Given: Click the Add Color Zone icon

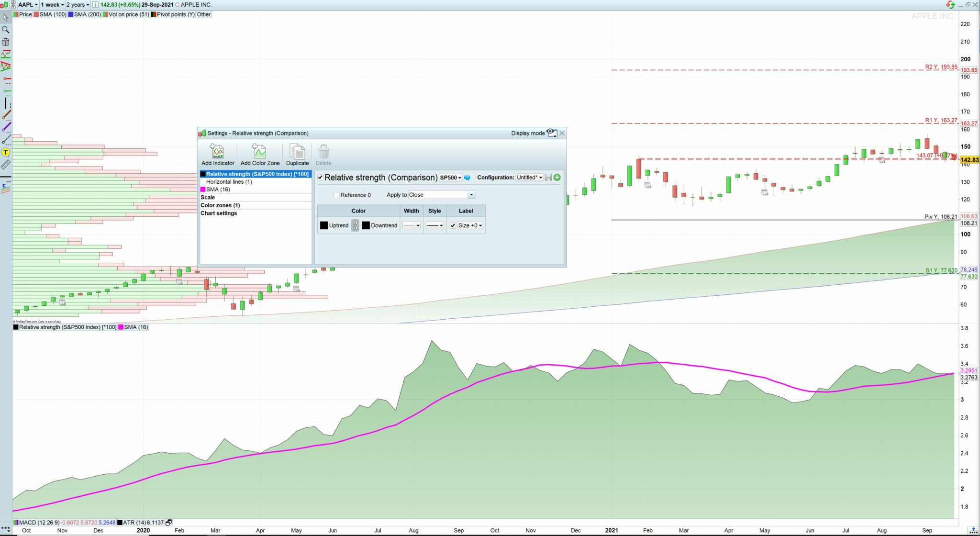Looking at the screenshot, I should coord(259,152).
